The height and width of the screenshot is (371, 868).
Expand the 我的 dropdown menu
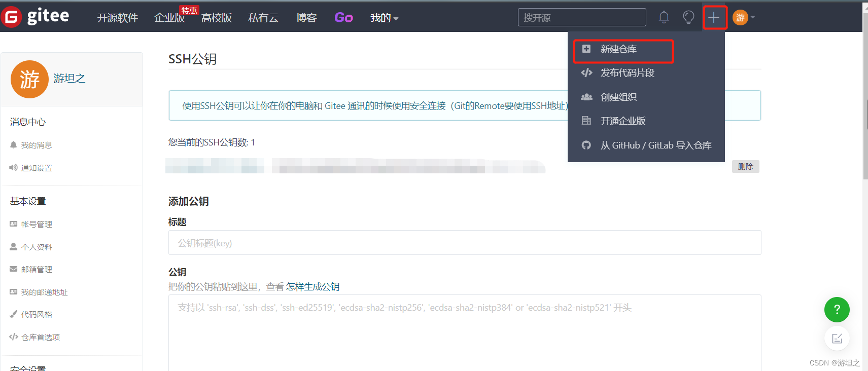[384, 18]
